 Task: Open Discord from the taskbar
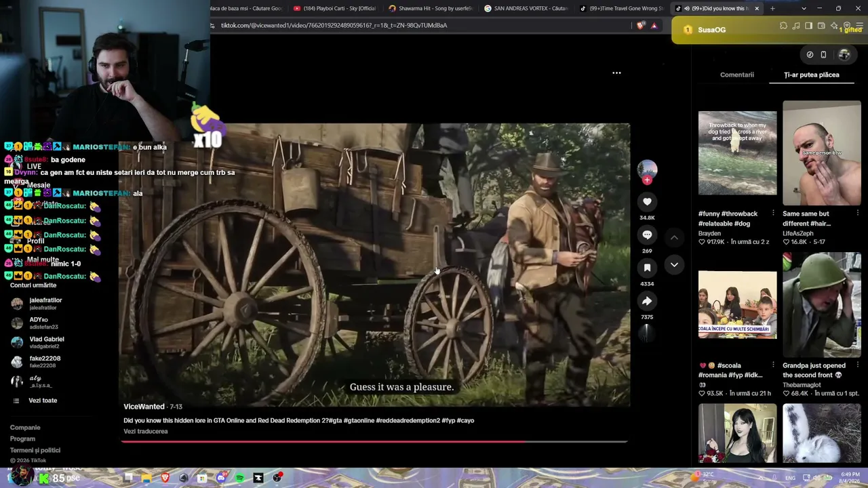click(221, 478)
